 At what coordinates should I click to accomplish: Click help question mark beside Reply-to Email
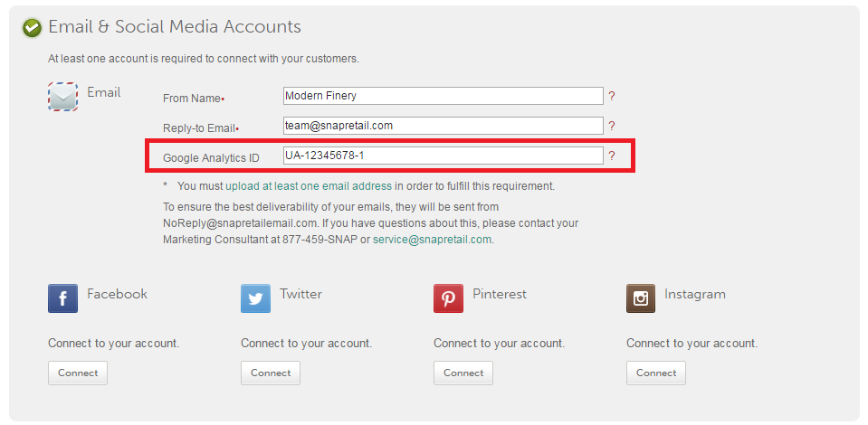click(x=612, y=126)
